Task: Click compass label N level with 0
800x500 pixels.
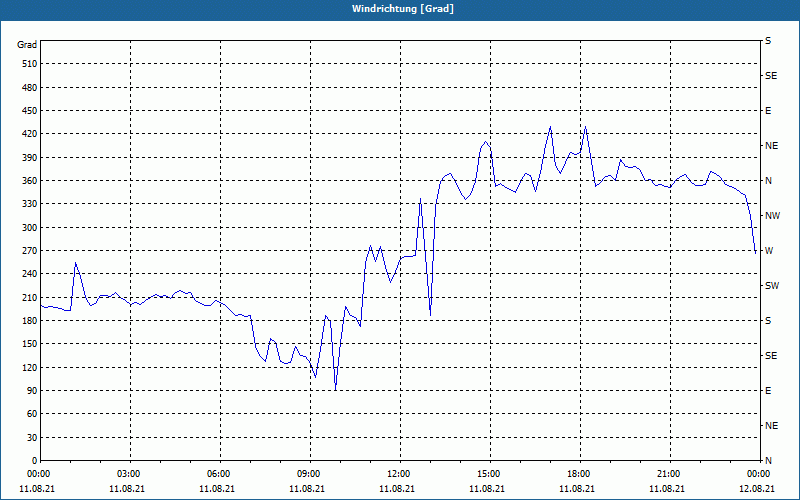Action: coord(768,461)
